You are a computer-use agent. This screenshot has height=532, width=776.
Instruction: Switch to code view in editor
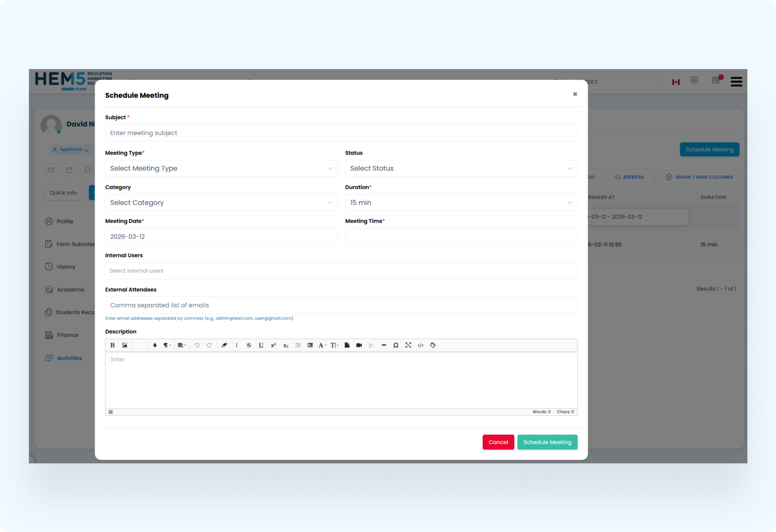click(x=421, y=345)
